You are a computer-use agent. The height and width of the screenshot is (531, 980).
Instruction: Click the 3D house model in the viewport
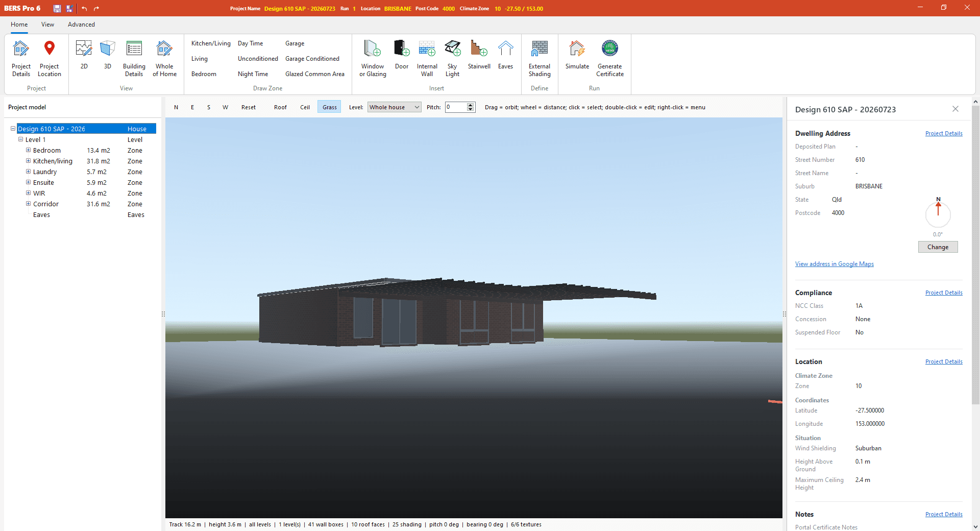click(401, 317)
